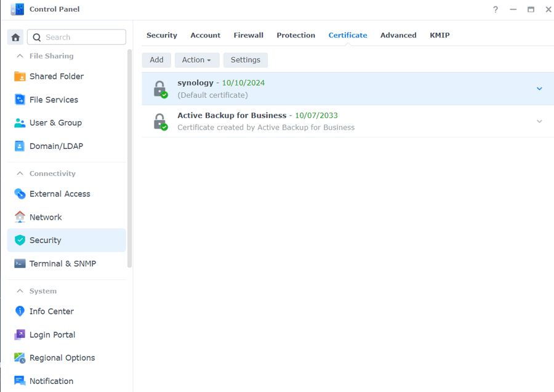The width and height of the screenshot is (554, 392).
Task: Switch to the Firewall tab
Action: 248,35
